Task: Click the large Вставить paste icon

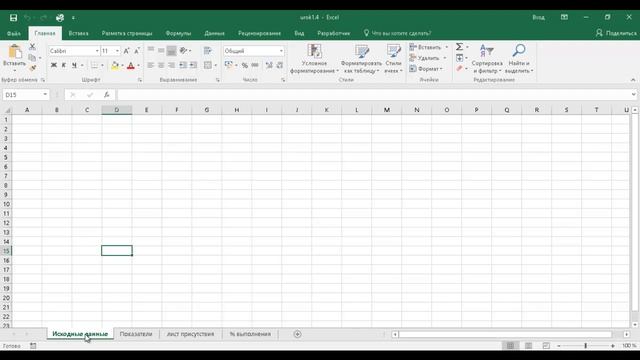Action: (15, 52)
